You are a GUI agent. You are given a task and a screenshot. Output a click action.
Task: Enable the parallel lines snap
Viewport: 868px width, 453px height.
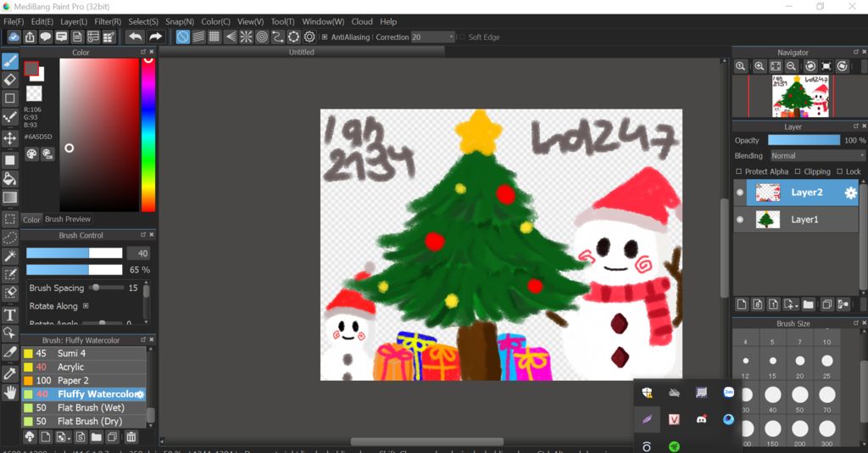click(198, 37)
